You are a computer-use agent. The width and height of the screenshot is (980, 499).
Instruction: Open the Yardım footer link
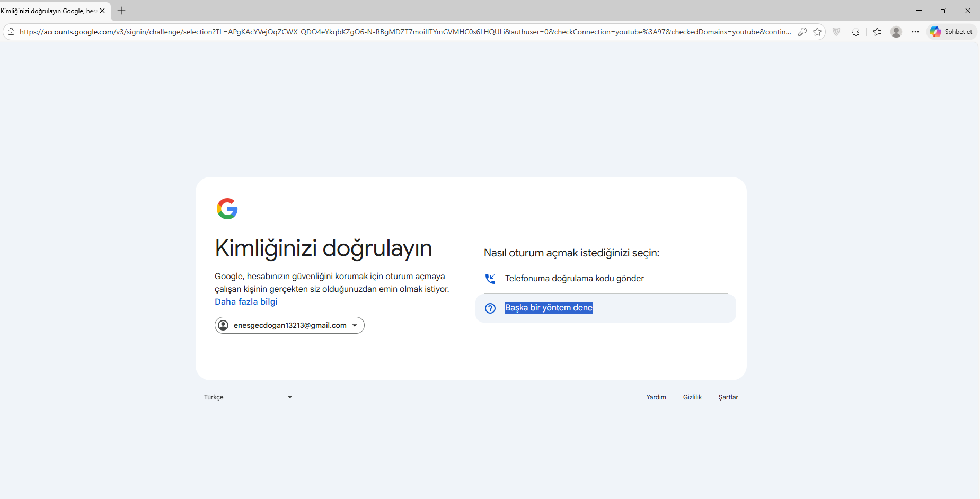[x=656, y=397]
